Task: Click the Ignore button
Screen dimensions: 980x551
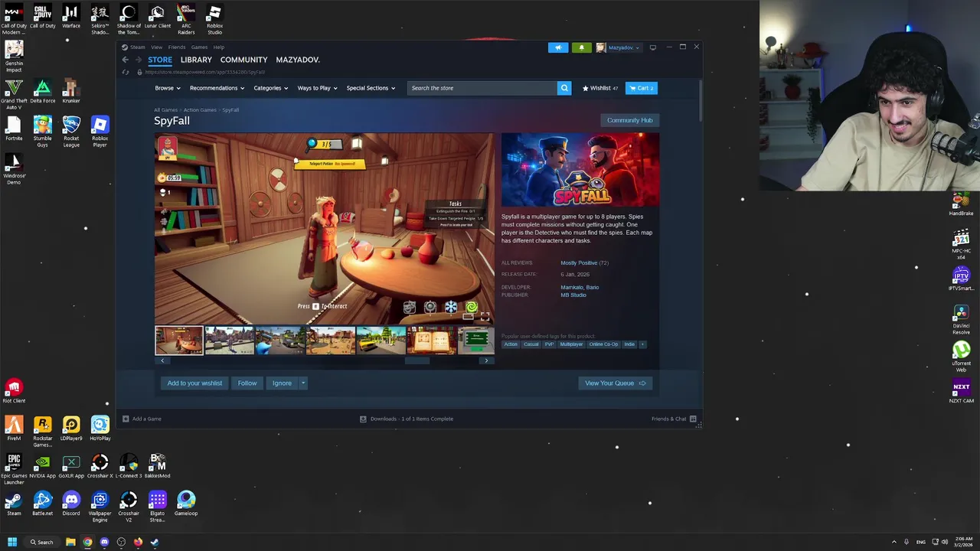Action: coord(282,383)
